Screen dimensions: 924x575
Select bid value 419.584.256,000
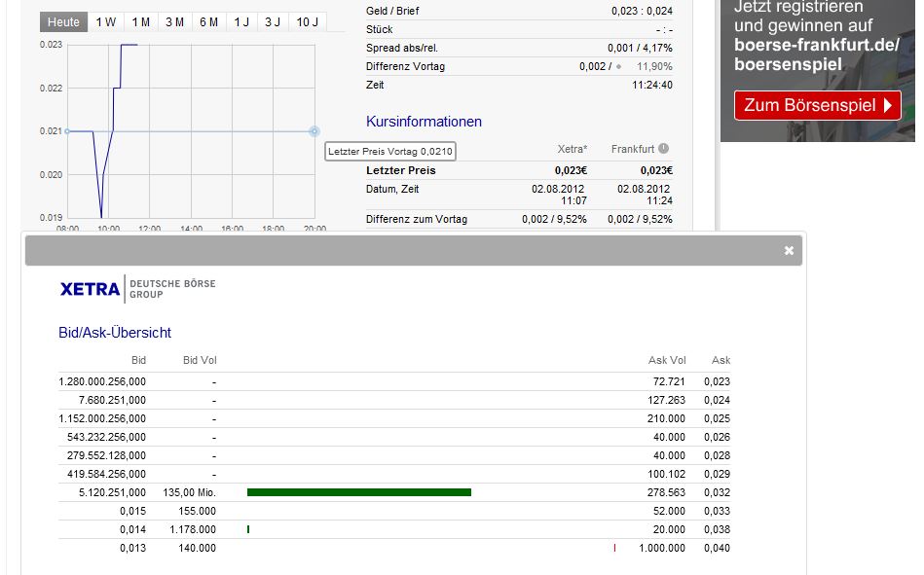click(107, 474)
